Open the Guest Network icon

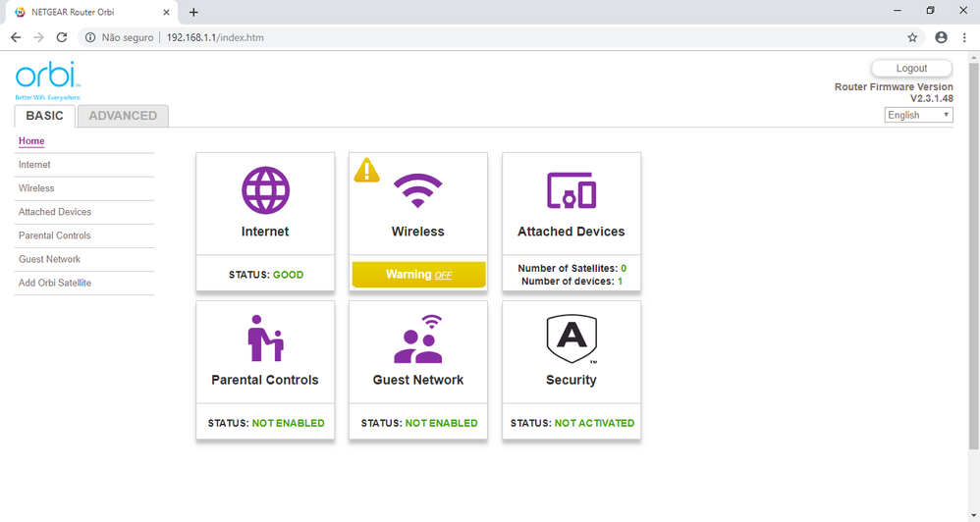pyautogui.click(x=418, y=339)
